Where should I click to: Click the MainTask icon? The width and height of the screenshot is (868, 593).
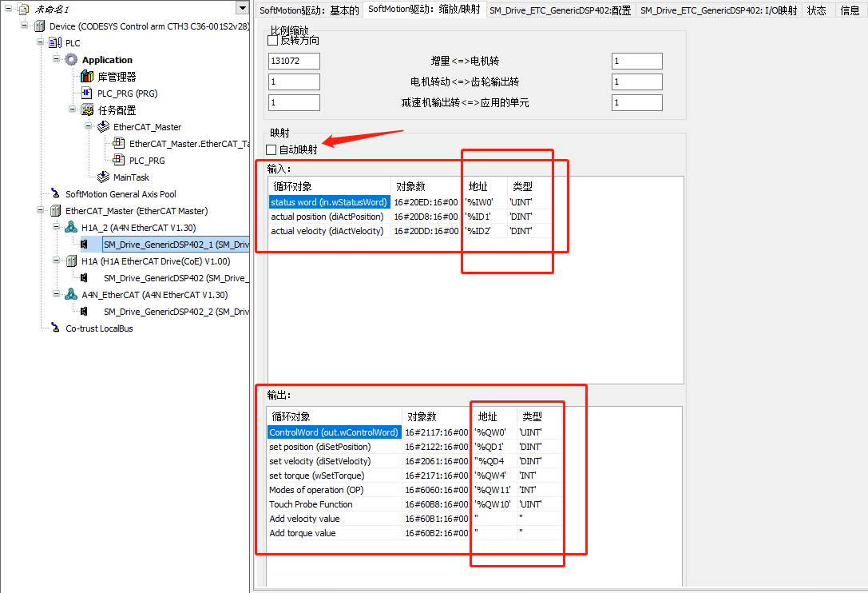click(x=103, y=177)
